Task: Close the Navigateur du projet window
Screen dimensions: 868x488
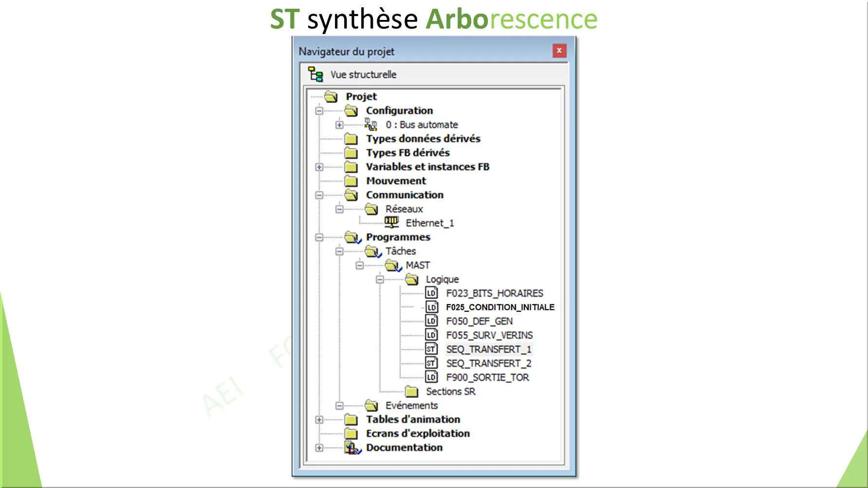Action: [x=559, y=50]
